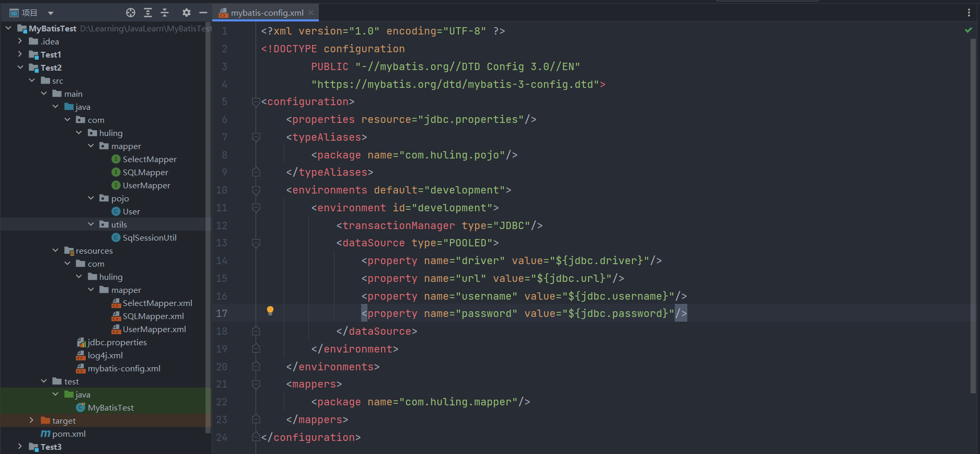Click com.huling.mapper package name on line 22
The height and width of the screenshot is (454, 980).
[458, 402]
